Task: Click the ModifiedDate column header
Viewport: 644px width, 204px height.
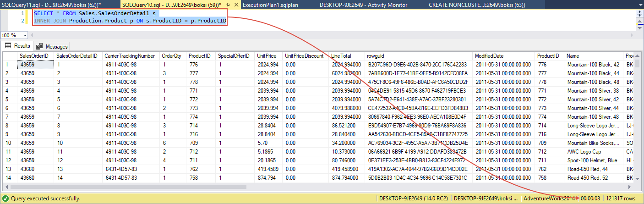Action: click(x=504, y=56)
